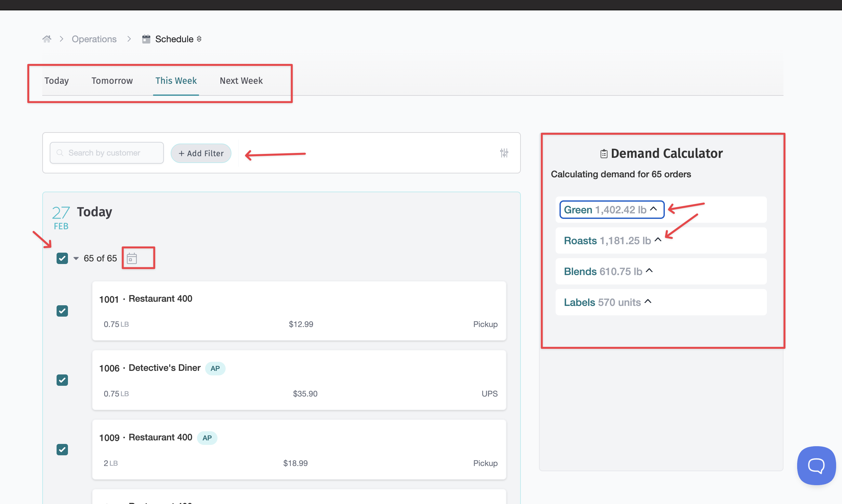
Task: Click the Schedule calendar icon in breadcrumb
Action: tap(146, 39)
